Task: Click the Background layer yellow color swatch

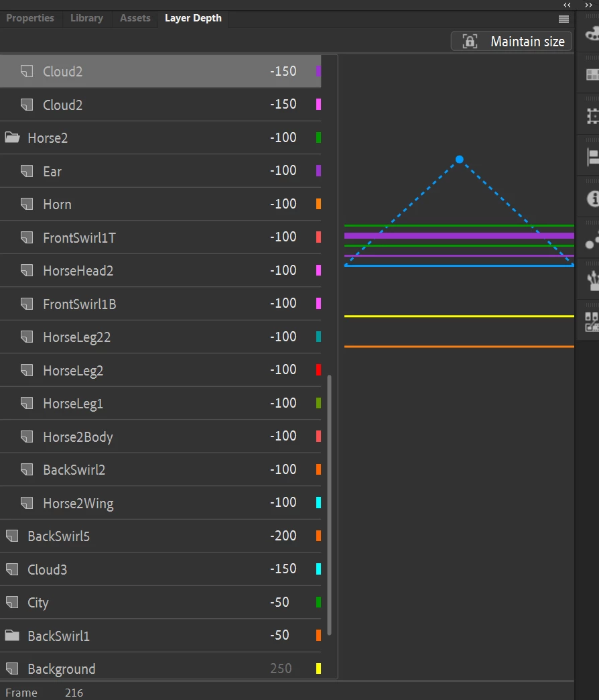Action: [318, 668]
